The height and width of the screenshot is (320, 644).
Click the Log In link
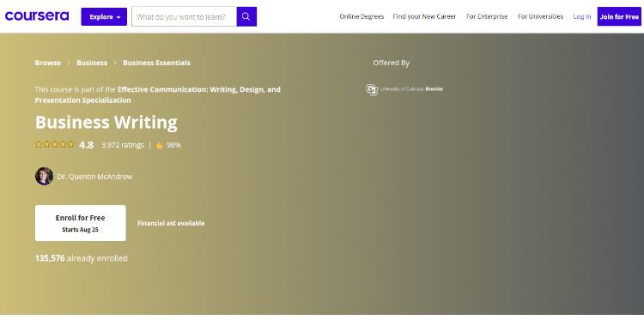[x=582, y=16]
